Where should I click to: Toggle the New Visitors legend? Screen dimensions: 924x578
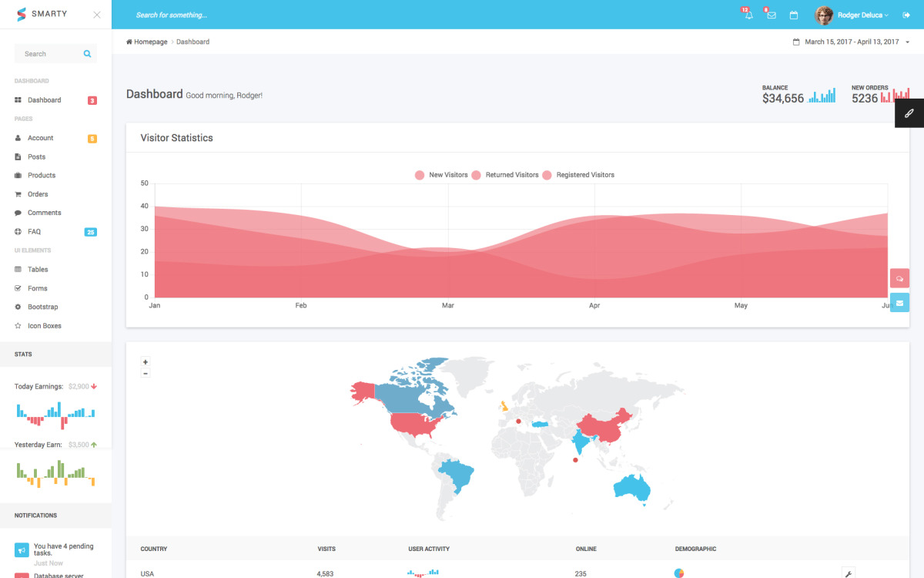(441, 175)
